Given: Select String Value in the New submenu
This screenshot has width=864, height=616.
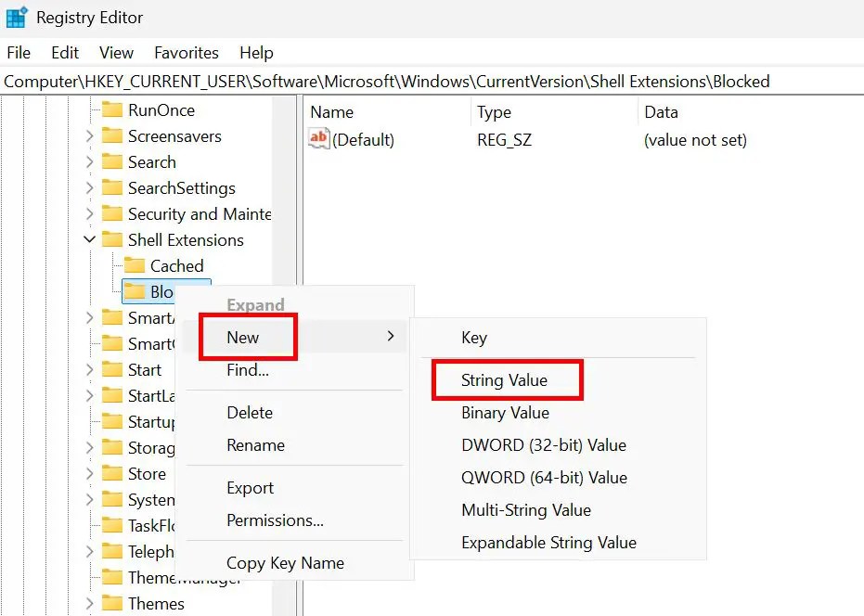Looking at the screenshot, I should 558,380.
